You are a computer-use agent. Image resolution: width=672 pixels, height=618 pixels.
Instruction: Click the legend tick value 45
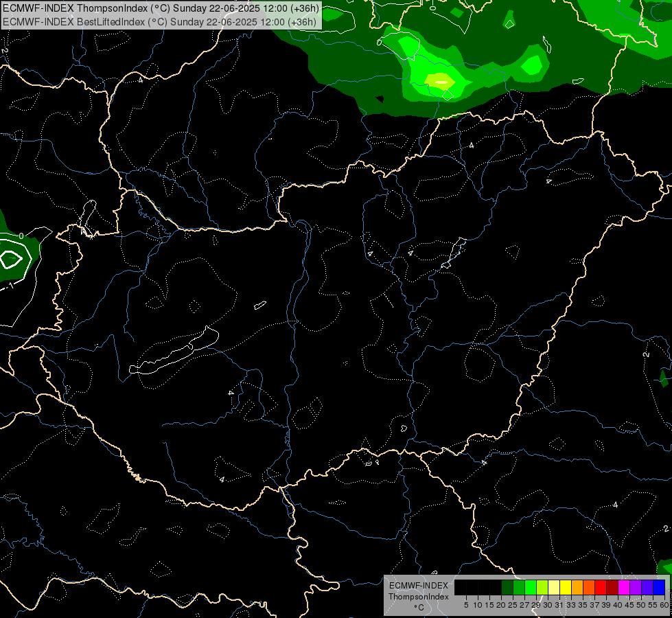(629, 605)
